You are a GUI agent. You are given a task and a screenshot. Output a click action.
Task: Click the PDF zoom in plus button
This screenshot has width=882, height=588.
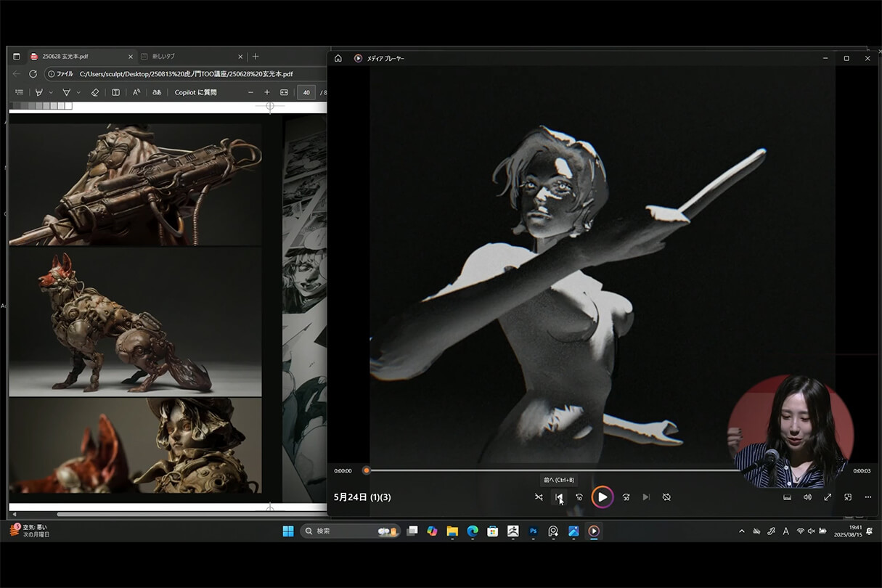tap(267, 92)
